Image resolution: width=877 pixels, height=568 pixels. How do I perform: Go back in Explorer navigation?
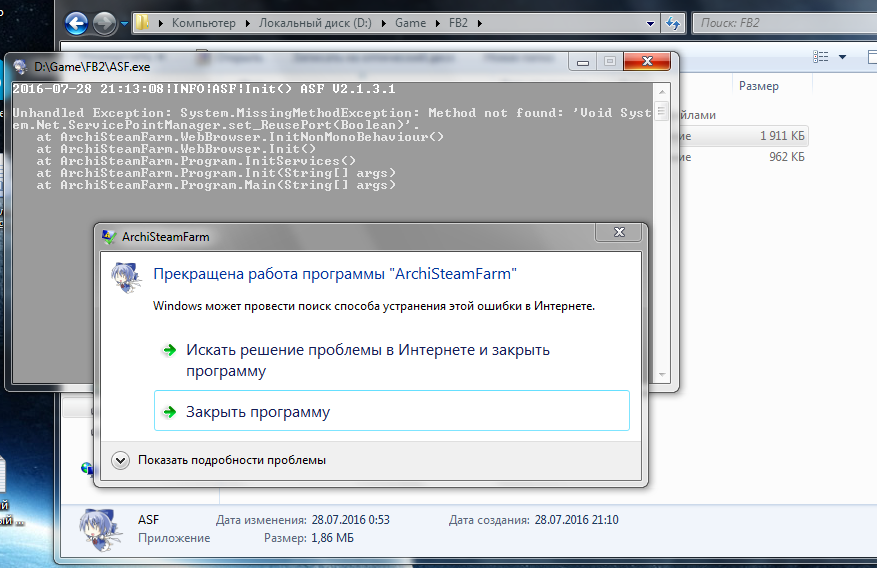pyautogui.click(x=76, y=23)
